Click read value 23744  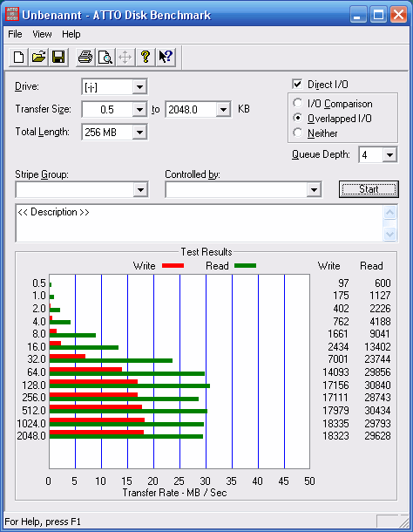tap(377, 359)
